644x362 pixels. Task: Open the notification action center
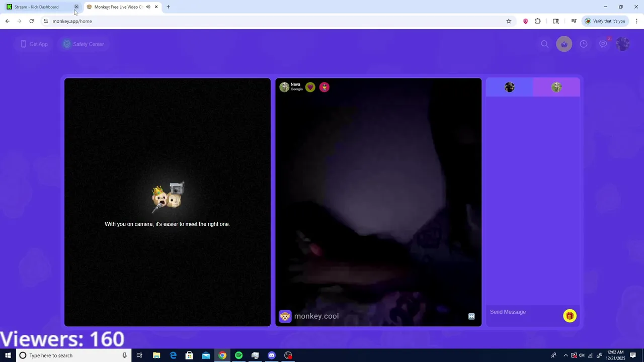(x=633, y=355)
